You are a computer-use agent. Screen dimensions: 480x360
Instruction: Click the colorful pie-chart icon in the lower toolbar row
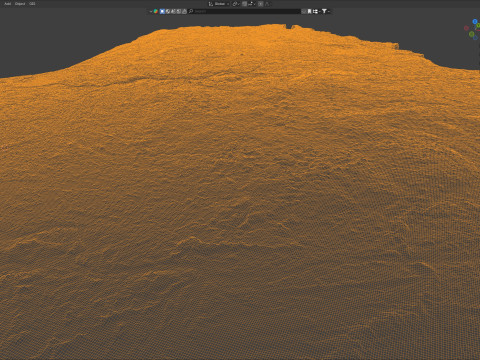pos(156,11)
